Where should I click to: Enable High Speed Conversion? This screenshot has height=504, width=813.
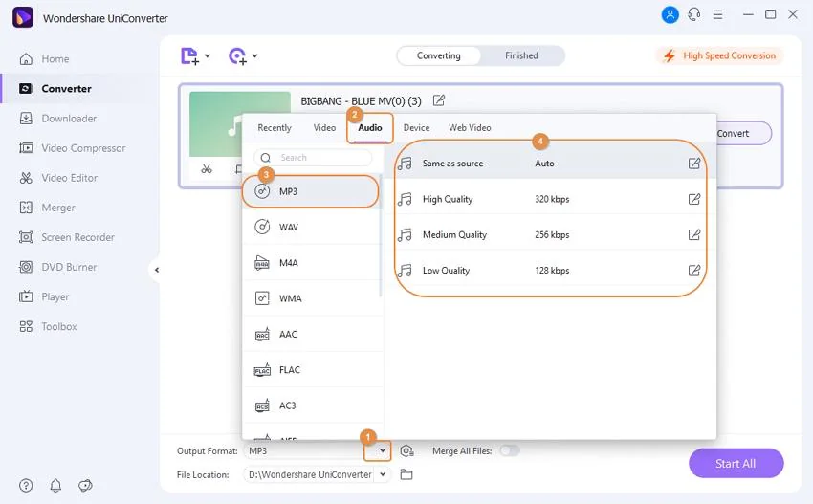tap(719, 55)
